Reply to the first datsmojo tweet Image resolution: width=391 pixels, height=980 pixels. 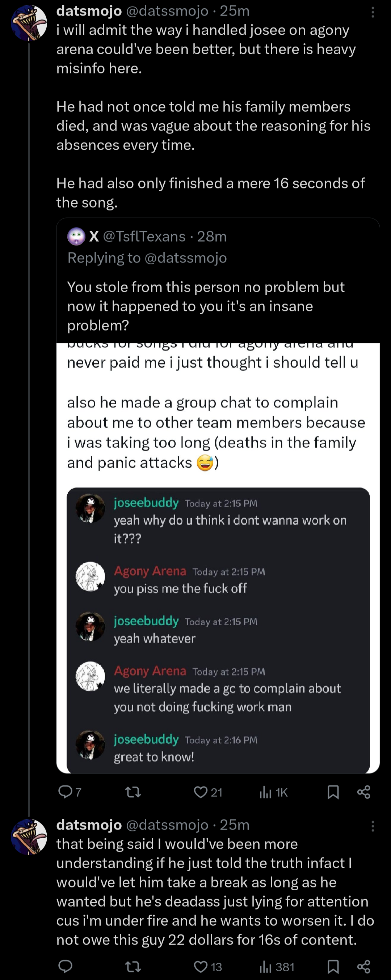coord(65,792)
